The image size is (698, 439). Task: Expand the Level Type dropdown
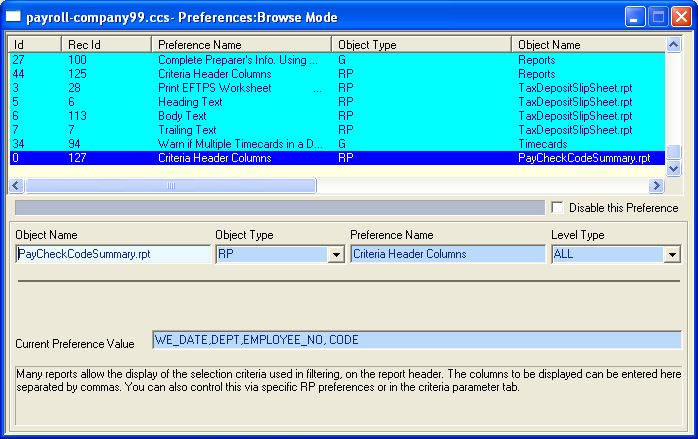671,255
